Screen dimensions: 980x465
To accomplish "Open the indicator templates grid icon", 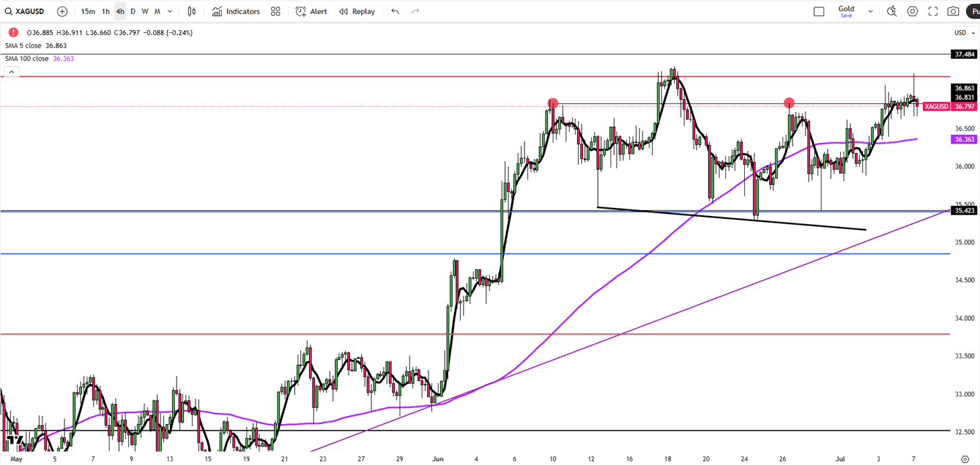I will (x=275, y=11).
